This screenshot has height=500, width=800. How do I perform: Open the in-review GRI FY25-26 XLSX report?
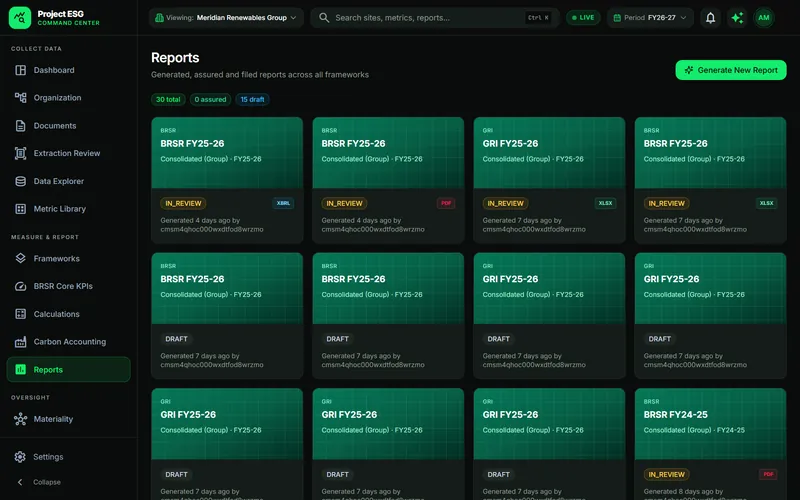click(549, 180)
